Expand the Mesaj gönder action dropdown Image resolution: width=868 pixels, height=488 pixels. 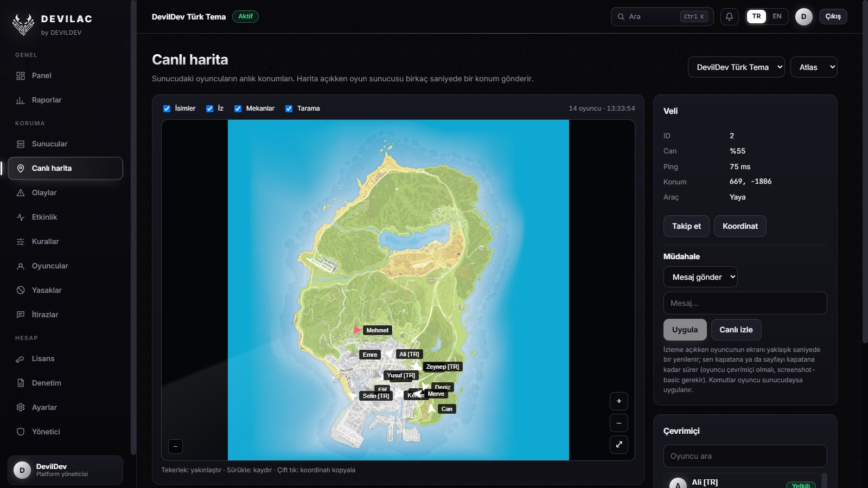tap(700, 277)
